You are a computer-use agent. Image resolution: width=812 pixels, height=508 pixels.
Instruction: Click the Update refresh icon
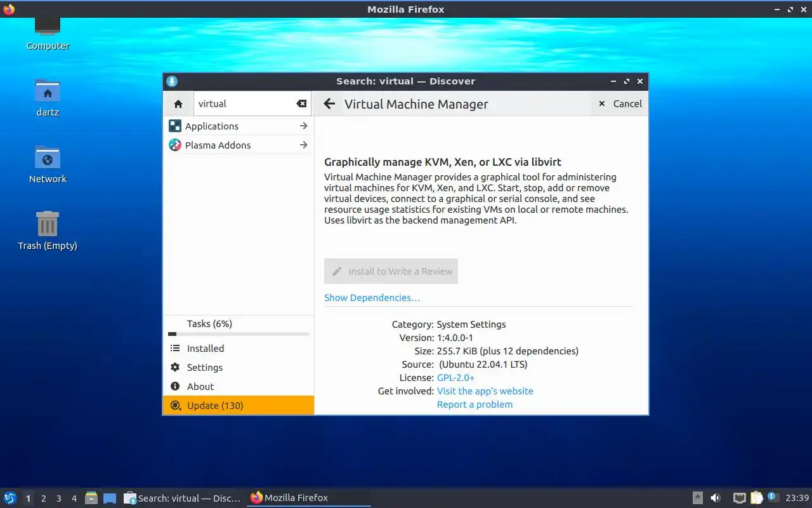pos(175,405)
